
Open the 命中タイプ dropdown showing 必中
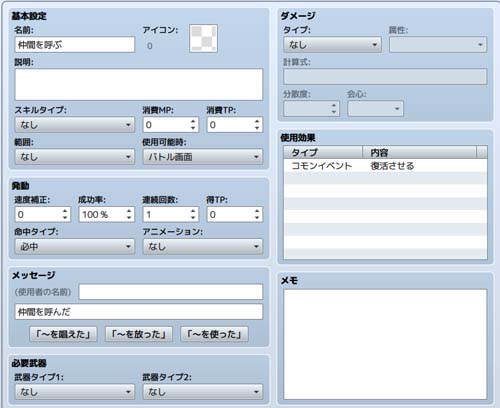pyautogui.click(x=75, y=247)
